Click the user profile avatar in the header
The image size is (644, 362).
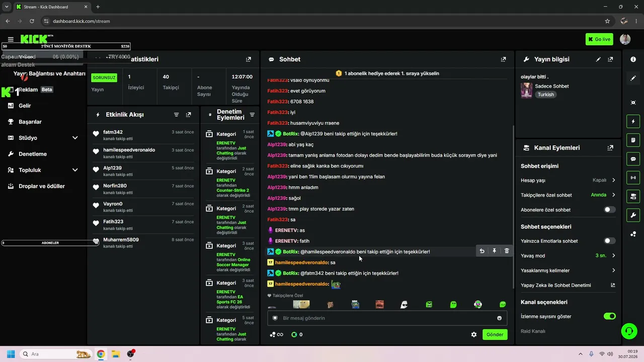tap(625, 39)
